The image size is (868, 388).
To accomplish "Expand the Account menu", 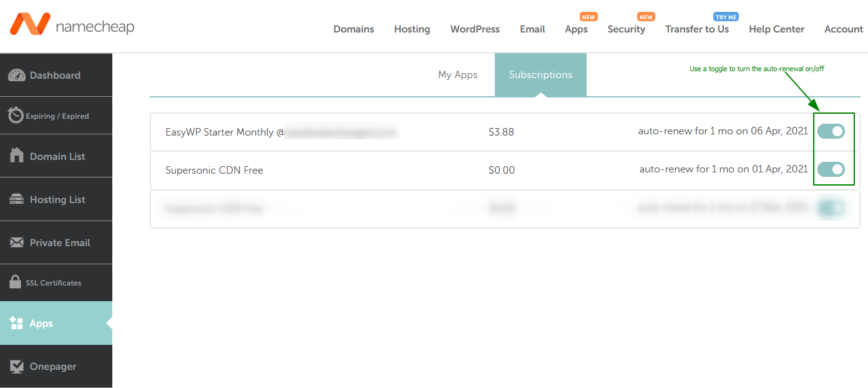I will click(844, 29).
